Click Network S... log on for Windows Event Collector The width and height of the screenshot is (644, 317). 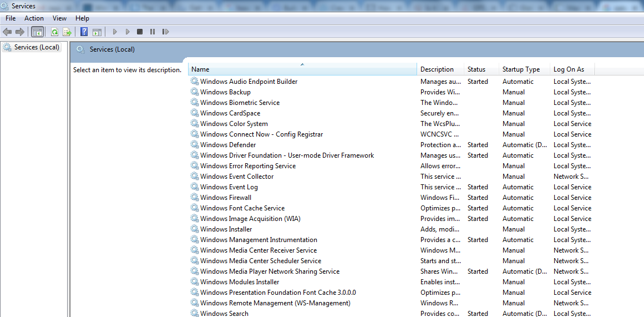click(572, 177)
